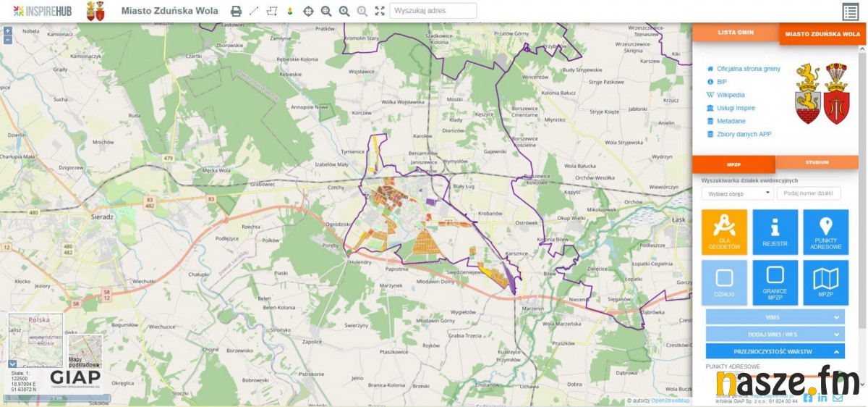Click the print map icon

[236, 11]
